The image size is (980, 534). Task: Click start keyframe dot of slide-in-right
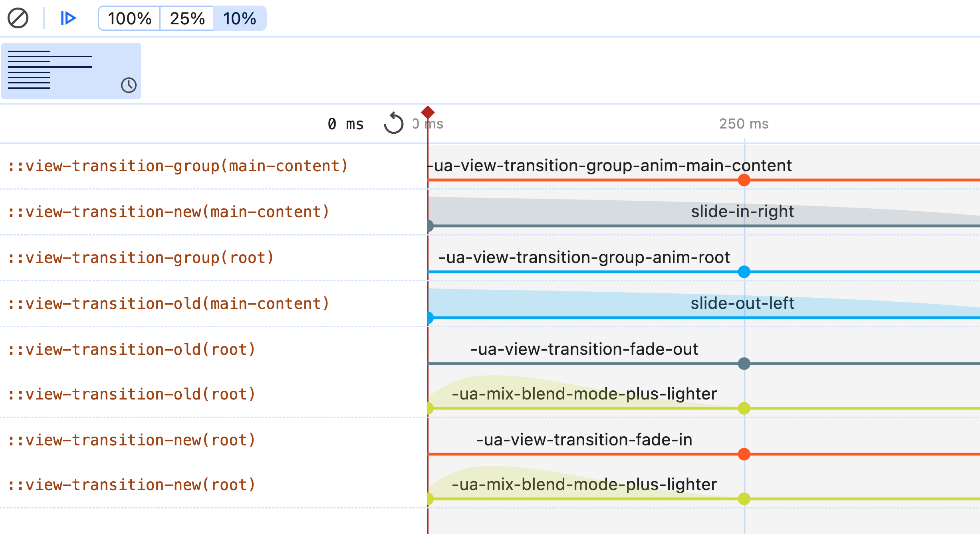click(x=430, y=226)
